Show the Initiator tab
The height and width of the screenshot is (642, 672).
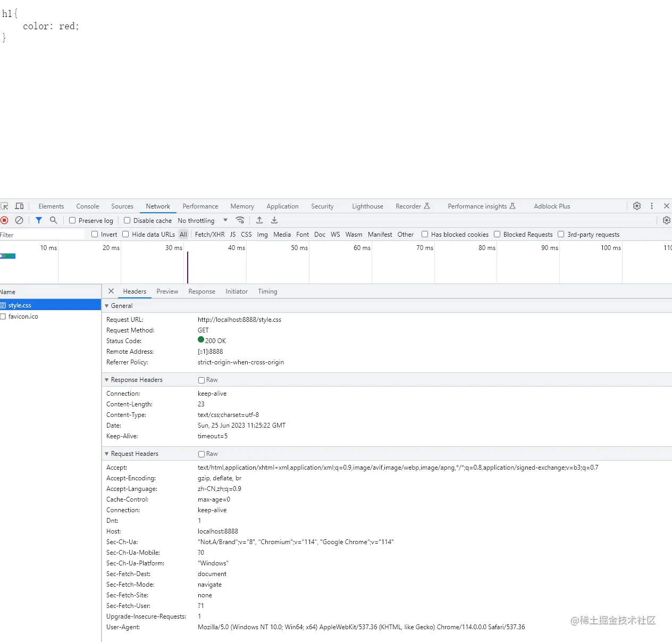(237, 291)
